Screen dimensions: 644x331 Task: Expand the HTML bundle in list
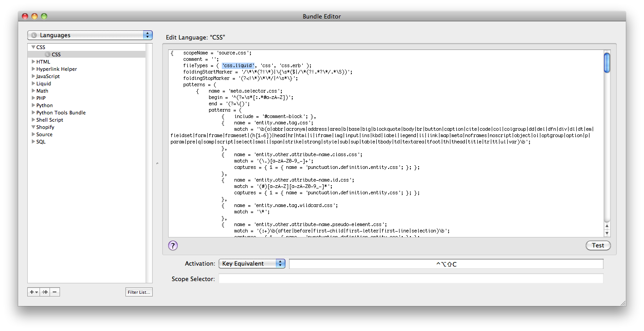(x=33, y=62)
